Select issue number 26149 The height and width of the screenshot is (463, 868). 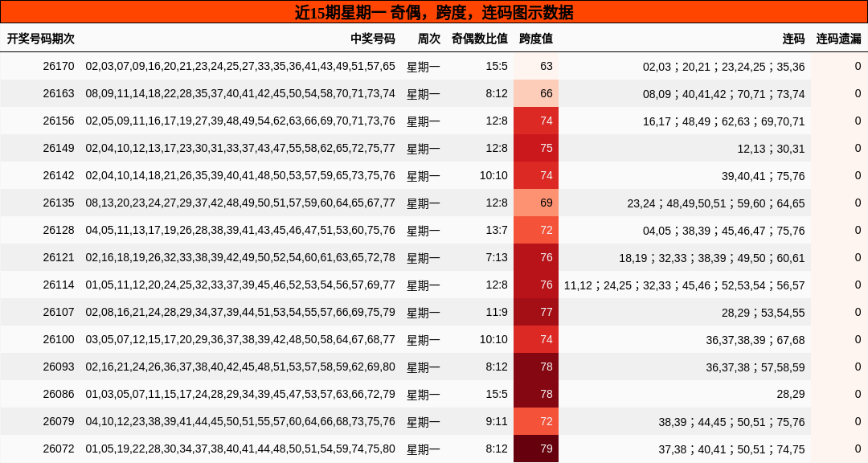click(x=59, y=149)
